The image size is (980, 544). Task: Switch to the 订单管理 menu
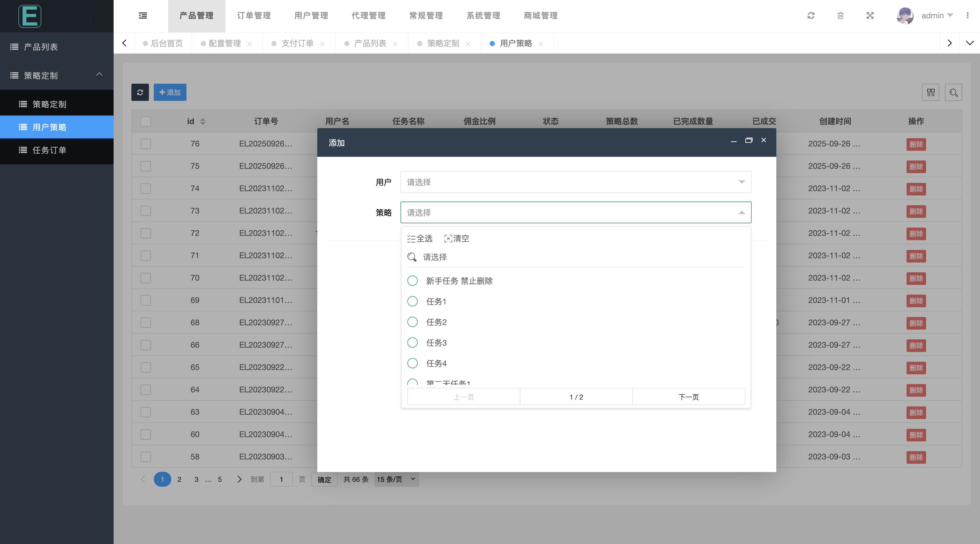[x=253, y=15]
